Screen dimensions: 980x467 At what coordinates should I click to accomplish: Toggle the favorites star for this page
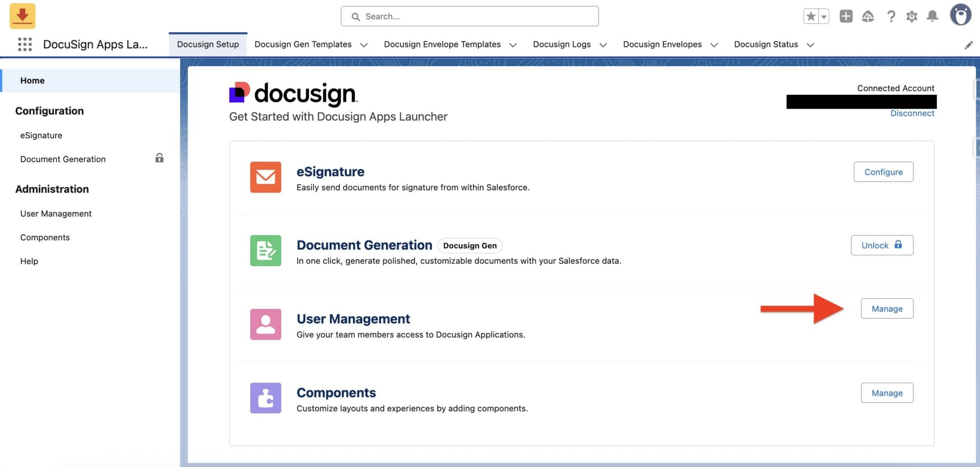[810, 16]
